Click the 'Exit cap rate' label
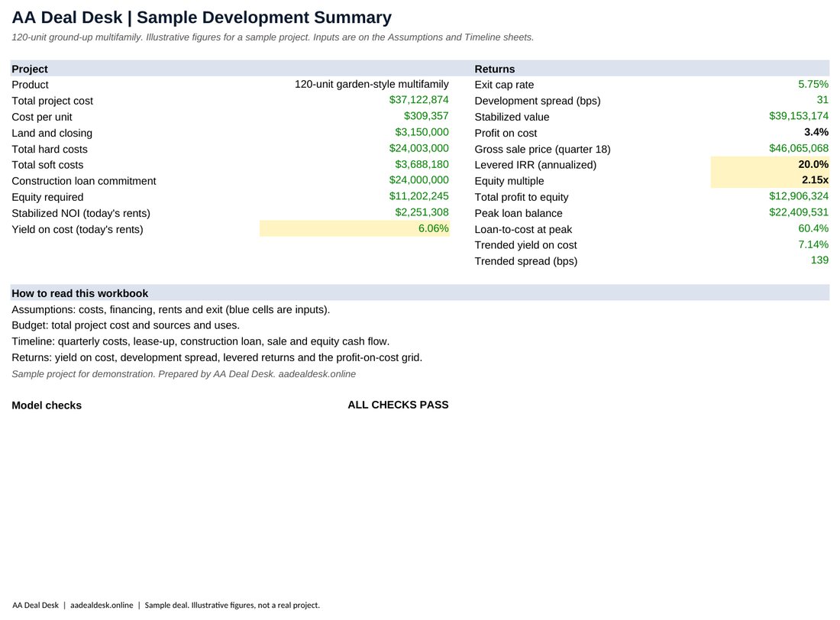The width and height of the screenshot is (840, 620). coord(504,85)
